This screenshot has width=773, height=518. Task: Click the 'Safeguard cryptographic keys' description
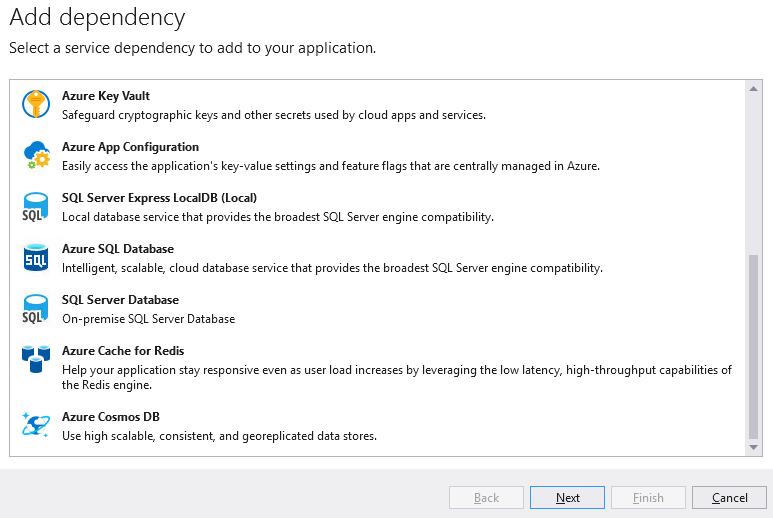(274, 115)
